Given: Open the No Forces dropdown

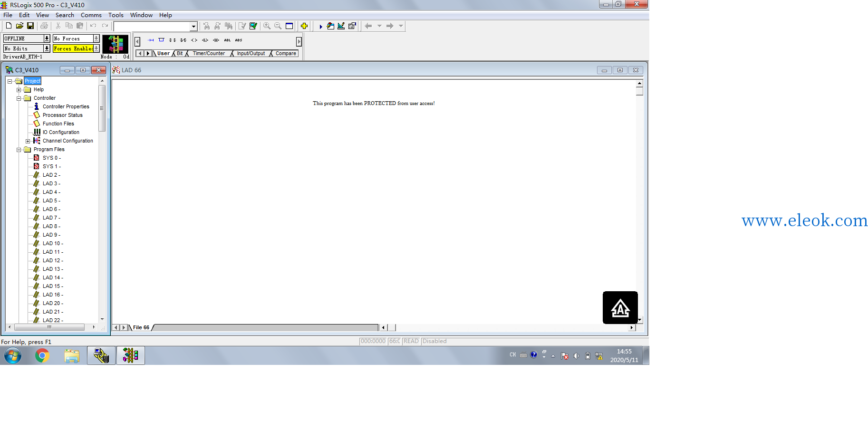Looking at the screenshot, I should (x=96, y=38).
